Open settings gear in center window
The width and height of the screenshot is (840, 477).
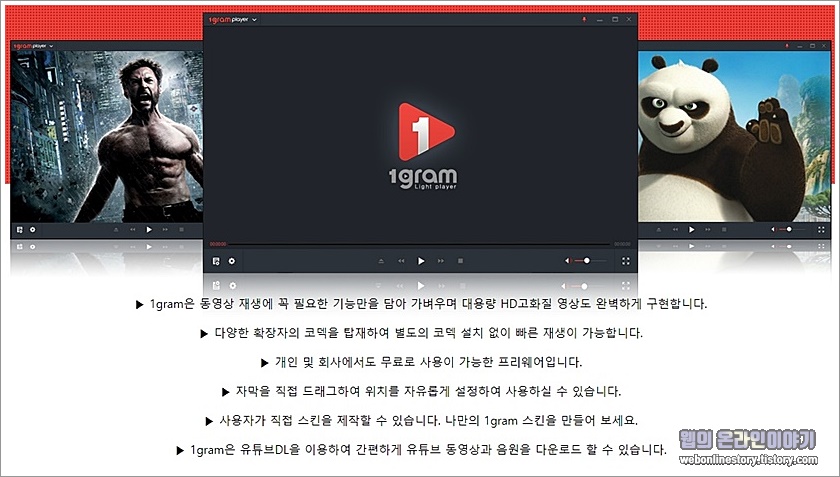pyautogui.click(x=232, y=261)
